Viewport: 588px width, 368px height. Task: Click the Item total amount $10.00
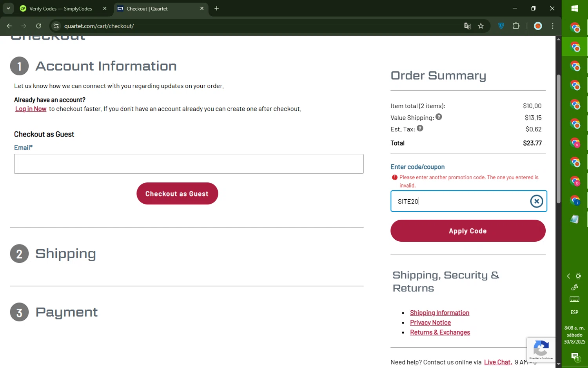point(532,106)
